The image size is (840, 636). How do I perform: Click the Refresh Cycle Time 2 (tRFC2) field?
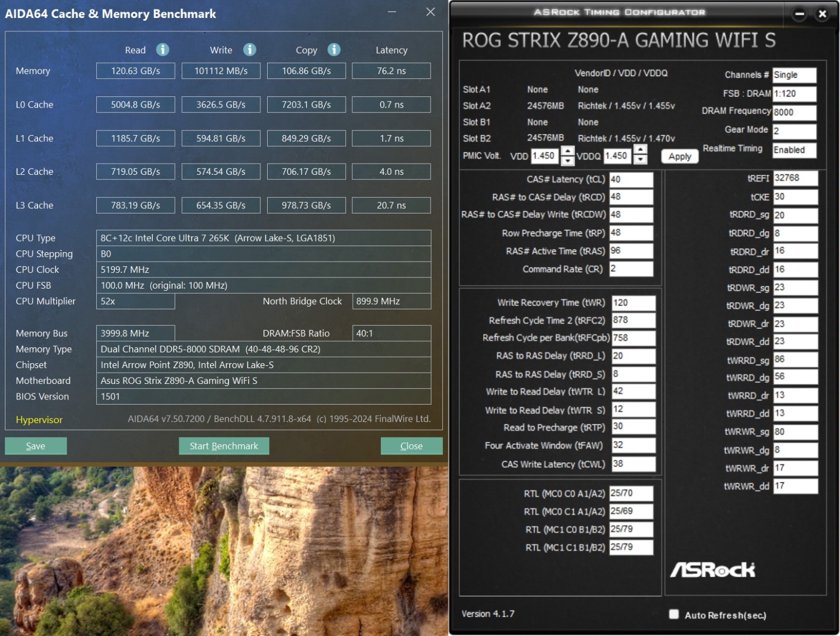click(x=633, y=320)
